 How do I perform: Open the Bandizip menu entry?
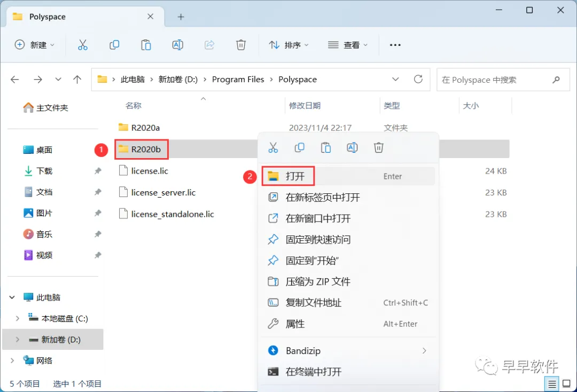point(348,351)
